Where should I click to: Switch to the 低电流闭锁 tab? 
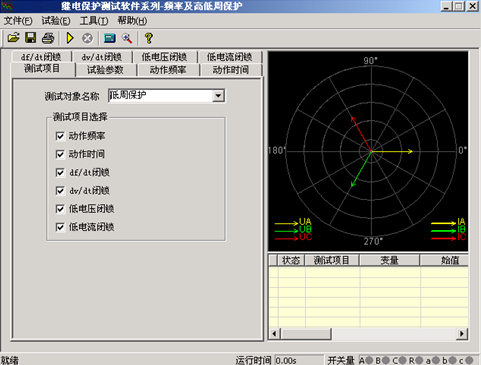click(x=229, y=57)
